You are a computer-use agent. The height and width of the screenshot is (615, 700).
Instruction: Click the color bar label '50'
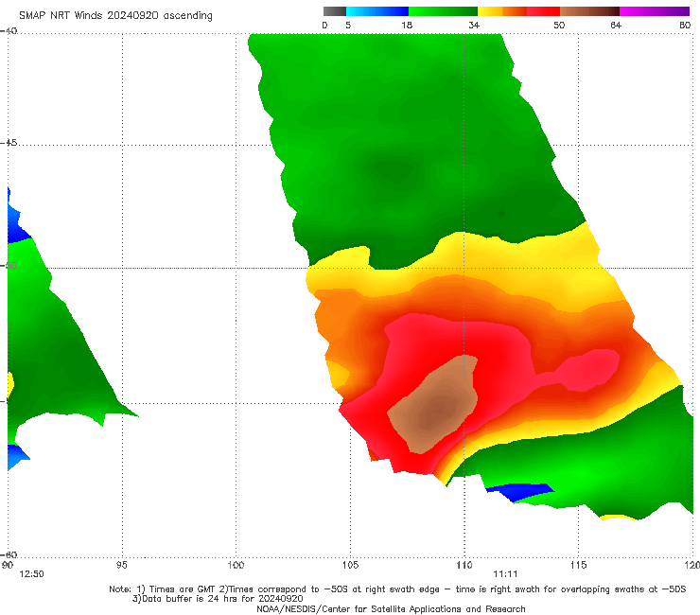[x=559, y=26]
